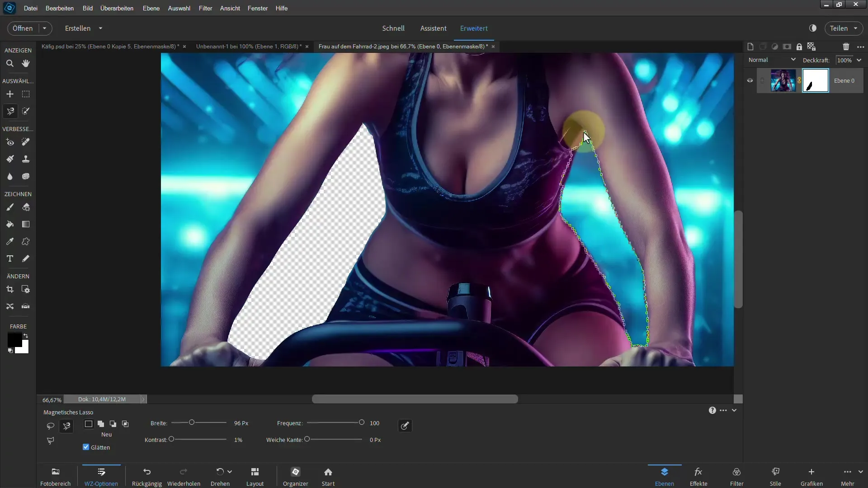The height and width of the screenshot is (488, 868).
Task: Open the Öffnen dropdown arrow
Action: (x=45, y=28)
